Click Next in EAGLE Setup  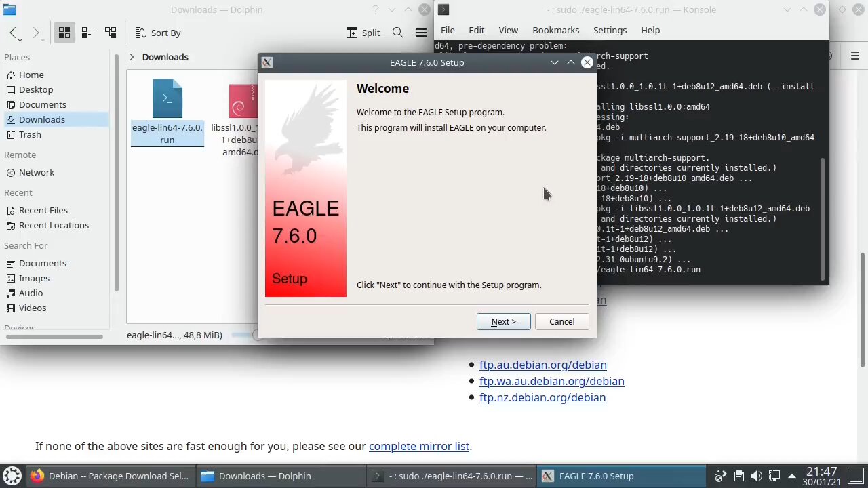pos(503,321)
